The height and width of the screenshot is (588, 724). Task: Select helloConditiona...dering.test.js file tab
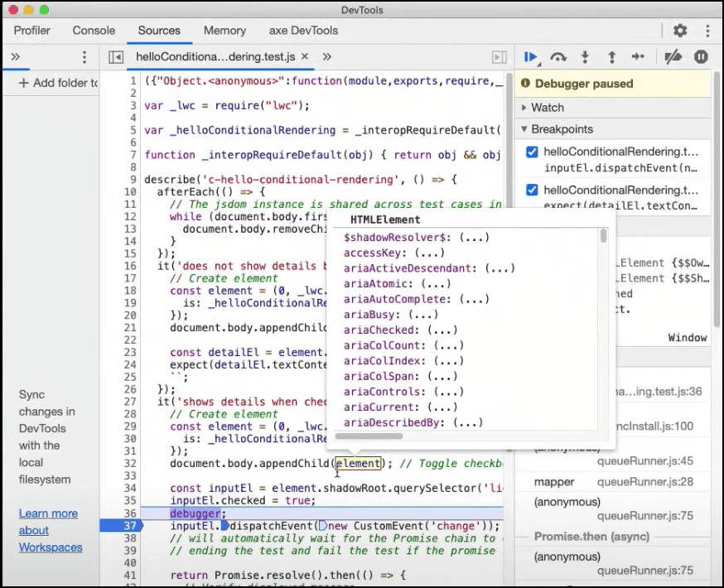[x=215, y=57]
